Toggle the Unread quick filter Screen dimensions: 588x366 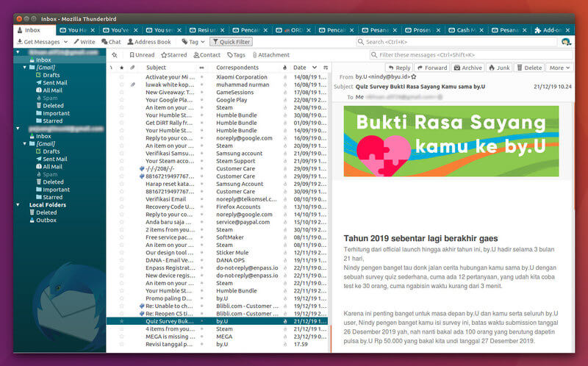142,54
